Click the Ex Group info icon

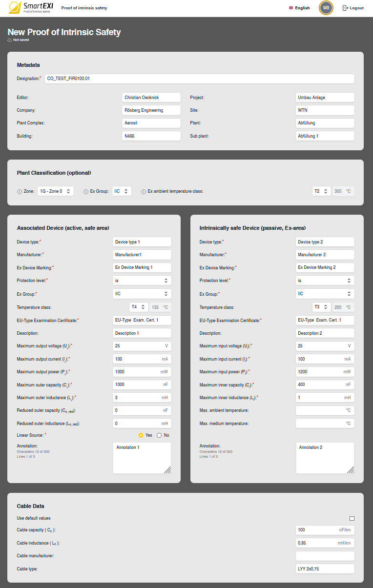coord(86,192)
